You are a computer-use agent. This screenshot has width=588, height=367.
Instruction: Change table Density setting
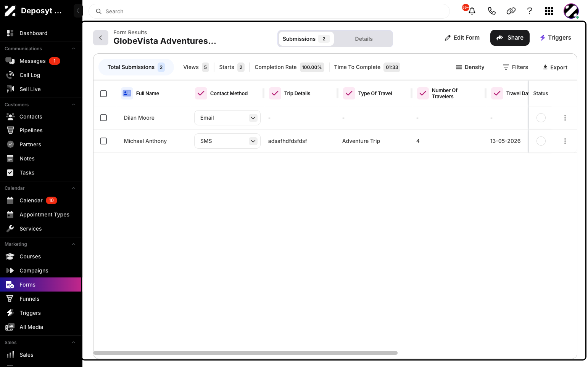[470, 67]
